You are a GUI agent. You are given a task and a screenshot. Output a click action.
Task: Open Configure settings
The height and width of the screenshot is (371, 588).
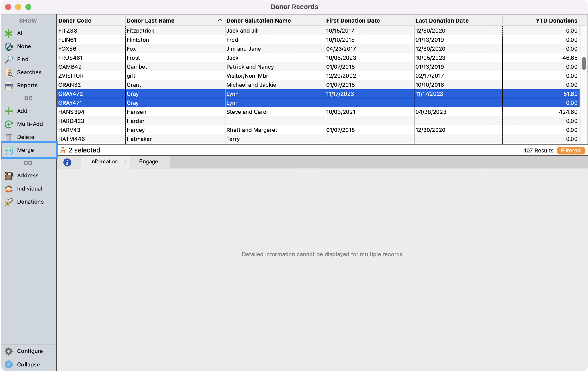coord(9,351)
